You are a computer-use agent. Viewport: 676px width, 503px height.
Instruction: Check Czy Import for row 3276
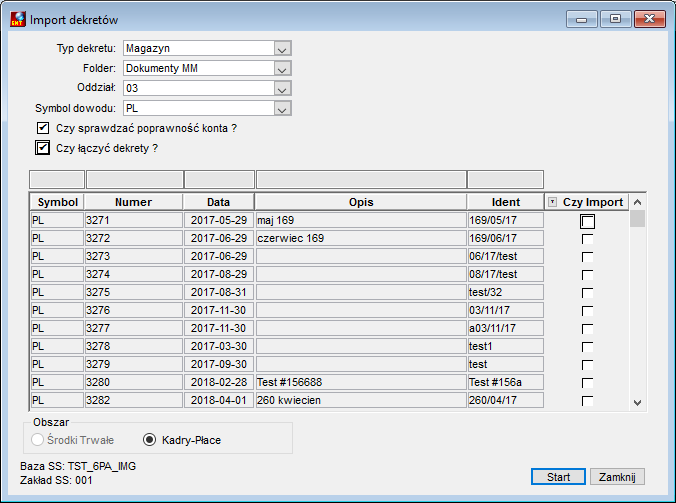point(587,311)
